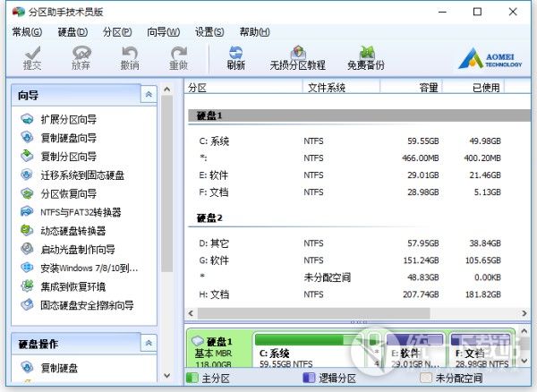The width and height of the screenshot is (537, 392).
Task: Click the left sidebar scroll-down arrow
Action: pyautogui.click(x=166, y=375)
